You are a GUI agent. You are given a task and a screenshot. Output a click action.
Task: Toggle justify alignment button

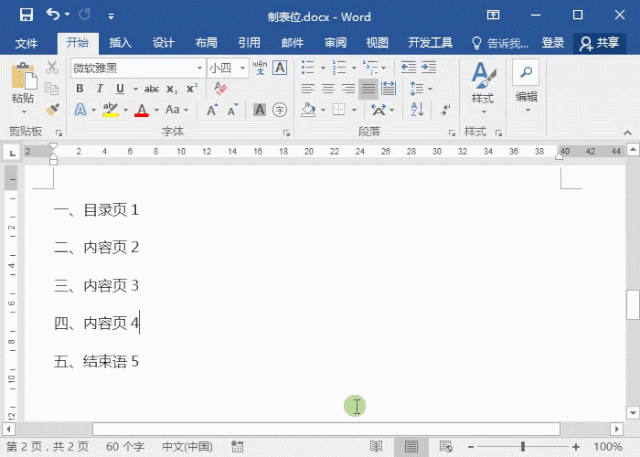click(368, 89)
